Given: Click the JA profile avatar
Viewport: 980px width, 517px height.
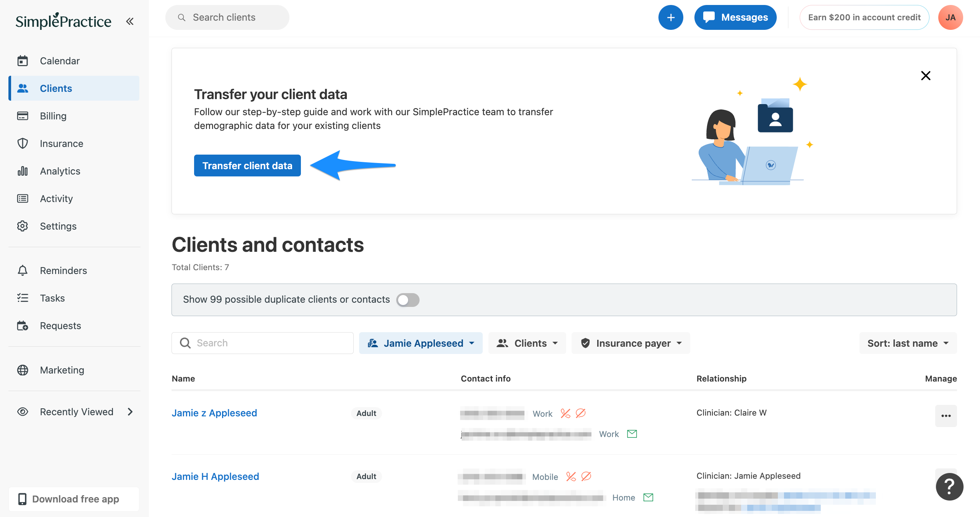Looking at the screenshot, I should point(951,17).
